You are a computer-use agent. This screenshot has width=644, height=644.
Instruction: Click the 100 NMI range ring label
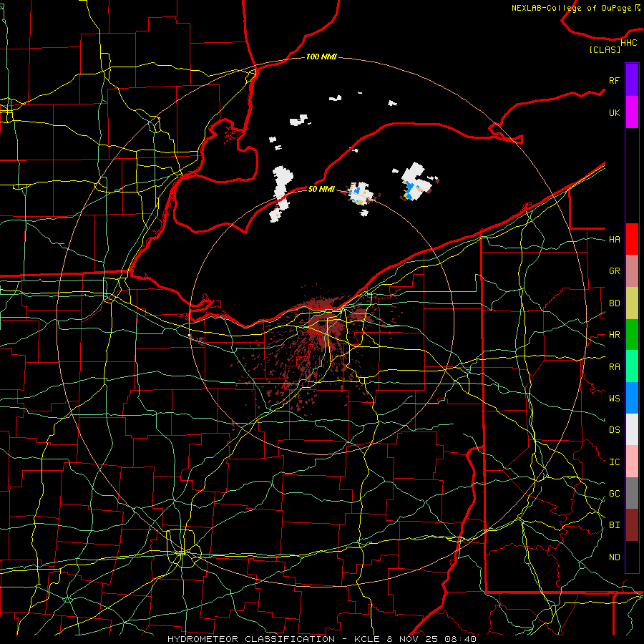(321, 57)
